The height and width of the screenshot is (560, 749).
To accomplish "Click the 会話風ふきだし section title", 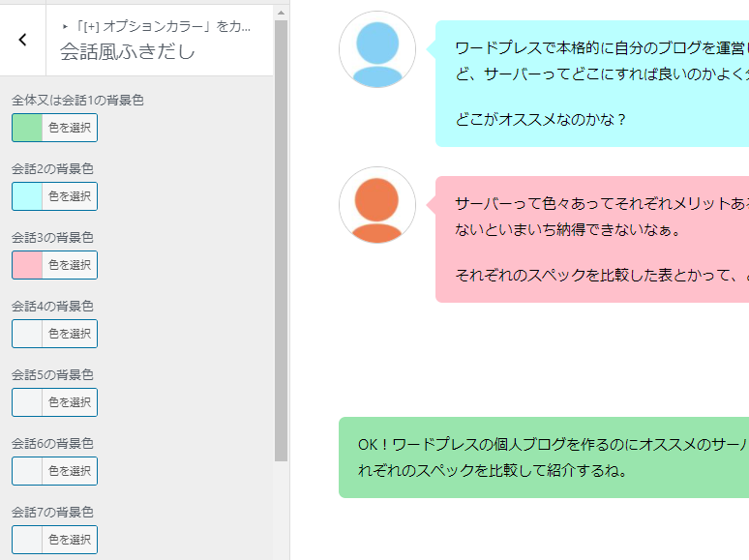I will pos(128,51).
